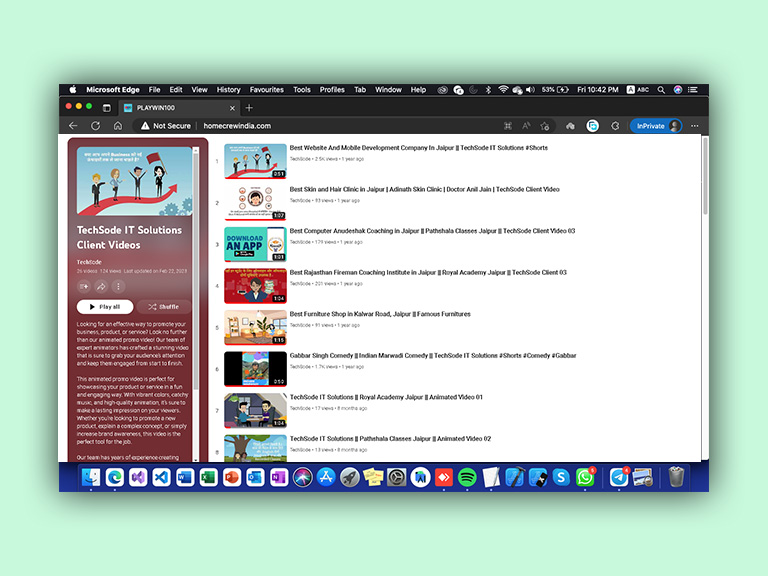The image size is (768, 576).
Task: Click the Play all button
Action: pyautogui.click(x=105, y=307)
